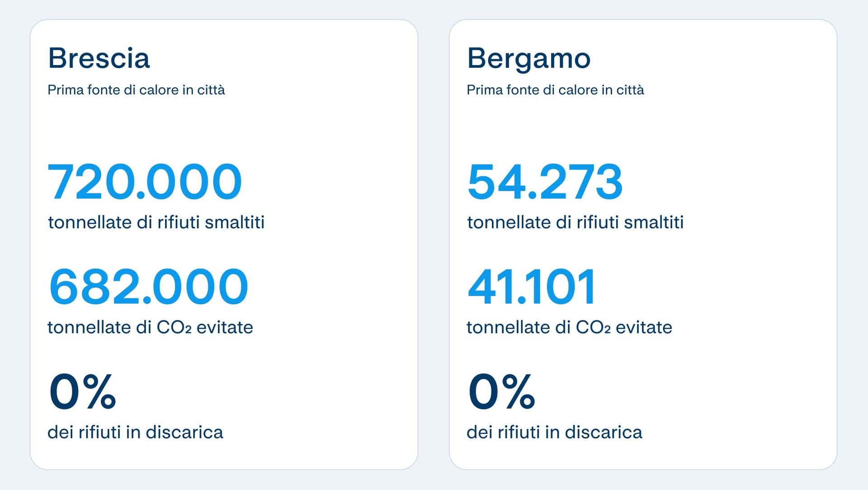The image size is (868, 490).
Task: Click Brescia's 'tonnellate di rifiuti smaltiti' label
Action: [x=156, y=222]
